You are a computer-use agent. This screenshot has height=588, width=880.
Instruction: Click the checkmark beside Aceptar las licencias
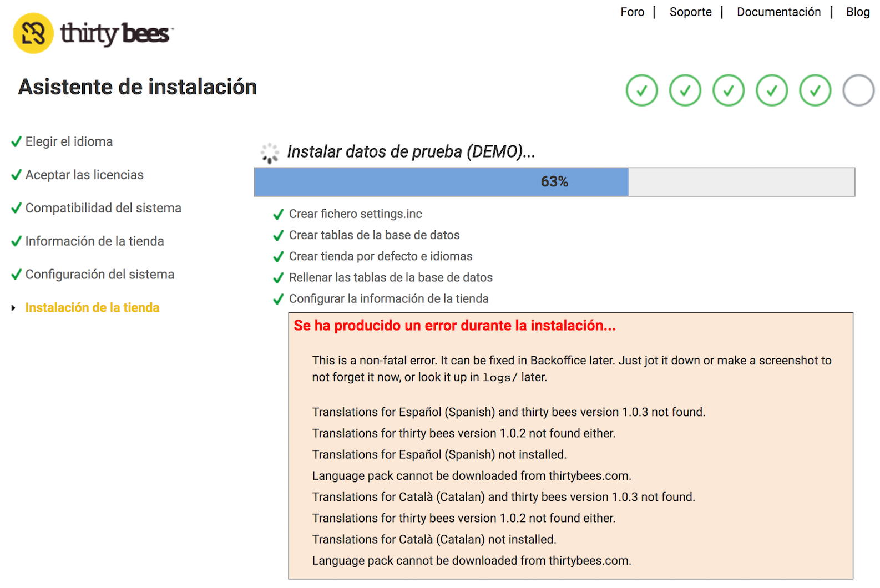(x=17, y=175)
